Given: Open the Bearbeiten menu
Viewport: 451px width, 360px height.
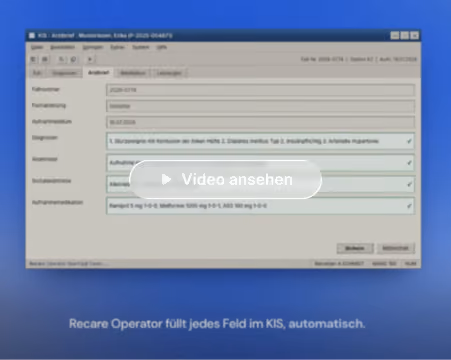Looking at the screenshot, I should tap(63, 47).
